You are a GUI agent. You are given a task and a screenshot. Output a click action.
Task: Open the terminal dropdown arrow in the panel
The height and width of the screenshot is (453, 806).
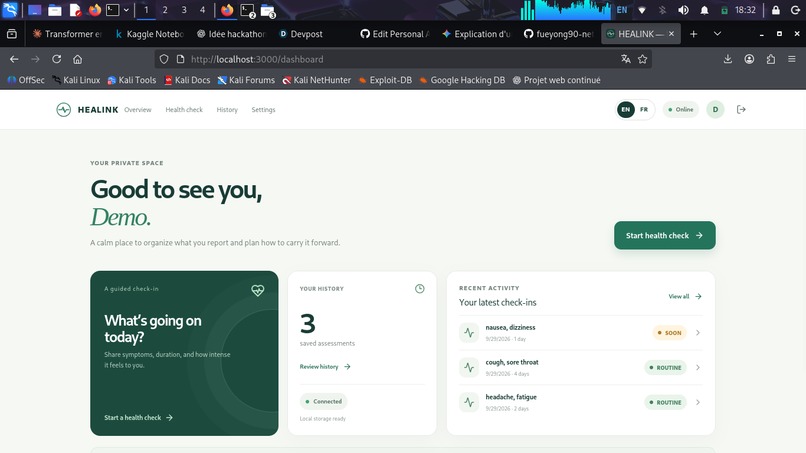126,10
